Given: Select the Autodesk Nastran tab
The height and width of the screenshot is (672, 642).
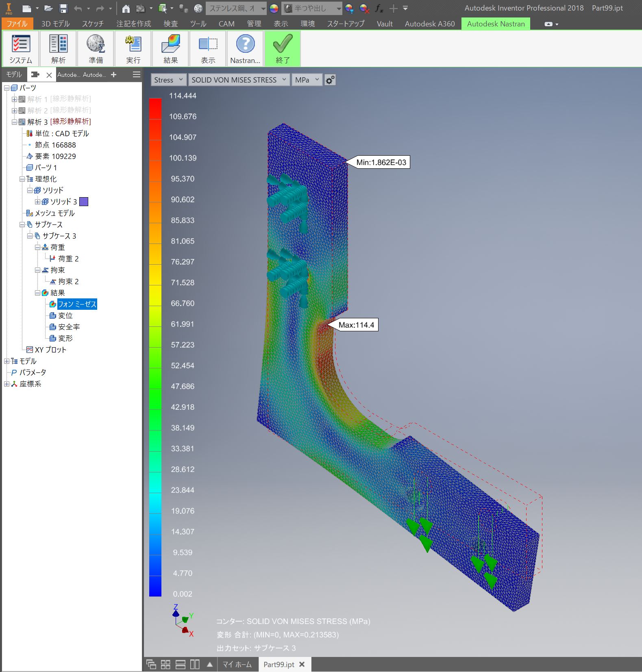Looking at the screenshot, I should click(496, 24).
